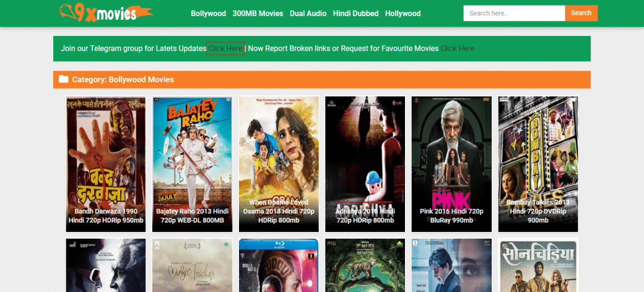Screen dimensions: 644x292
Task: Open the 300MB Movies menu item
Action: 258,14
